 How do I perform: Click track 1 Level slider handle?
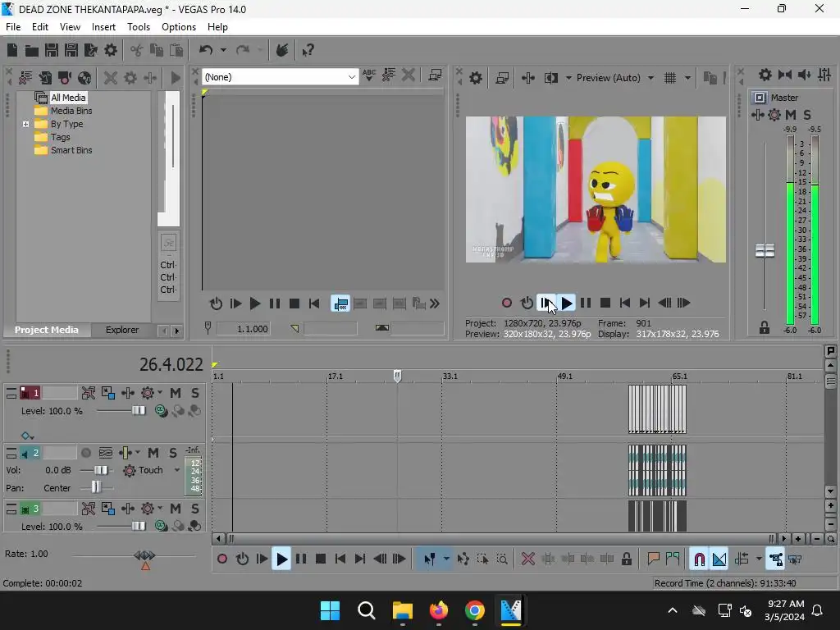click(138, 411)
